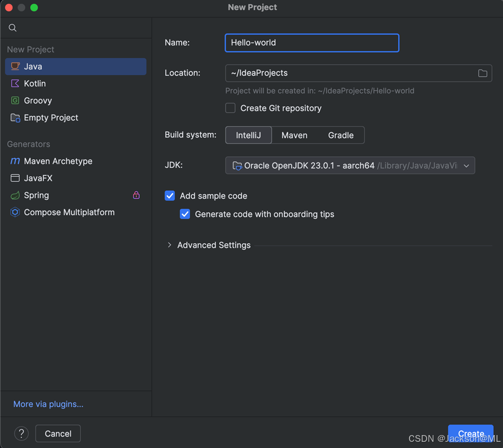Viewport: 503px width, 448px height.
Task: Enable Create Git repository checkbox
Action: pos(231,108)
